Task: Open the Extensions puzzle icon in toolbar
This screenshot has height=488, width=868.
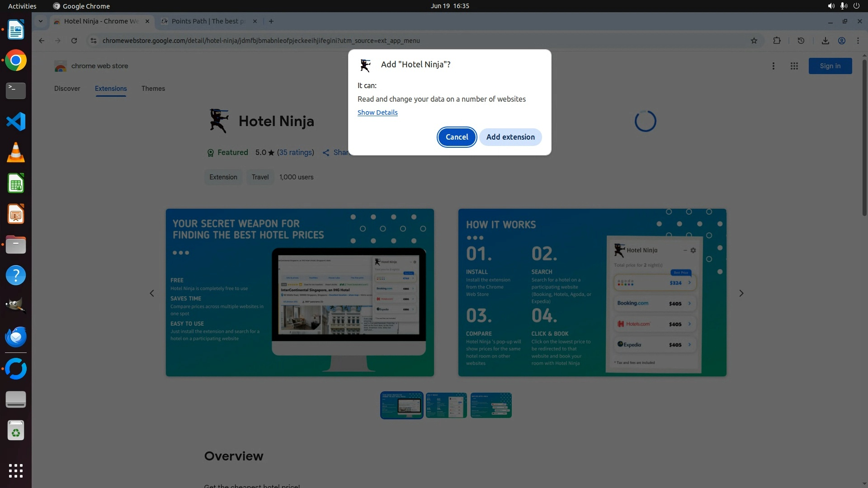Action: point(777,41)
